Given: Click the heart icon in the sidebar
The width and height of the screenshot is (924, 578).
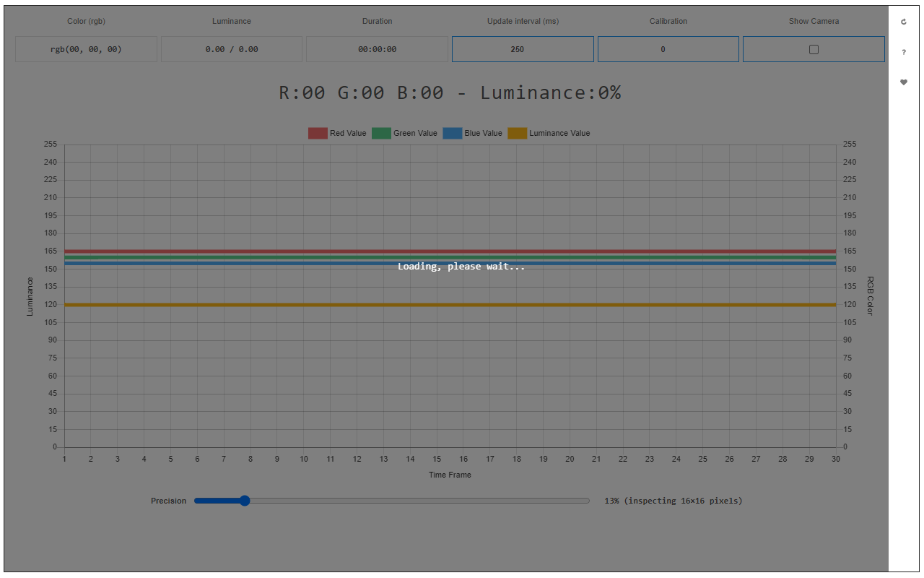Looking at the screenshot, I should click(904, 82).
